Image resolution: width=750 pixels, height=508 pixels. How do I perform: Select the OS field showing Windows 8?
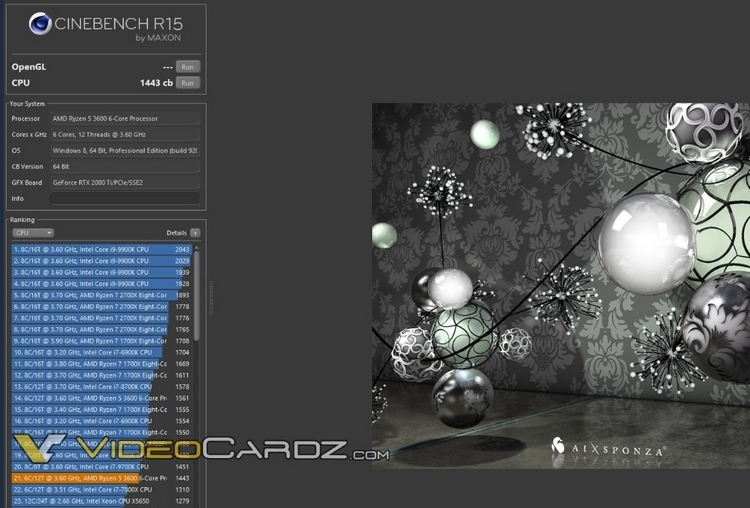(125, 151)
